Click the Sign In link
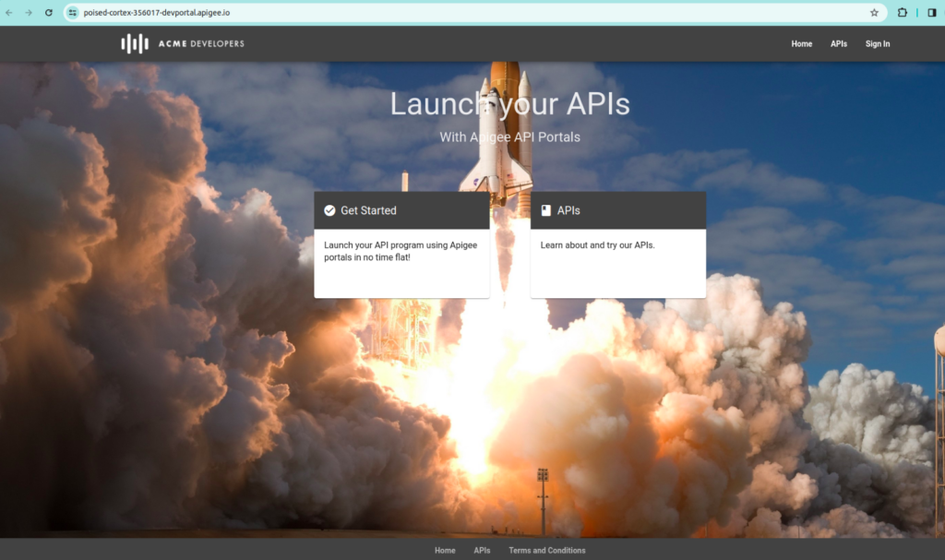Image resolution: width=945 pixels, height=560 pixels. point(877,43)
